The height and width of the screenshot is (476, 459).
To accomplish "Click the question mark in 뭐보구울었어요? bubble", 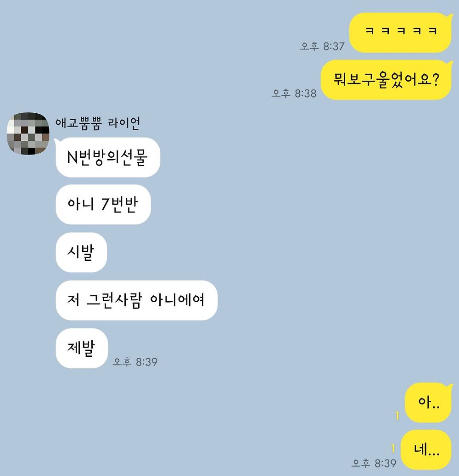I will [x=436, y=80].
